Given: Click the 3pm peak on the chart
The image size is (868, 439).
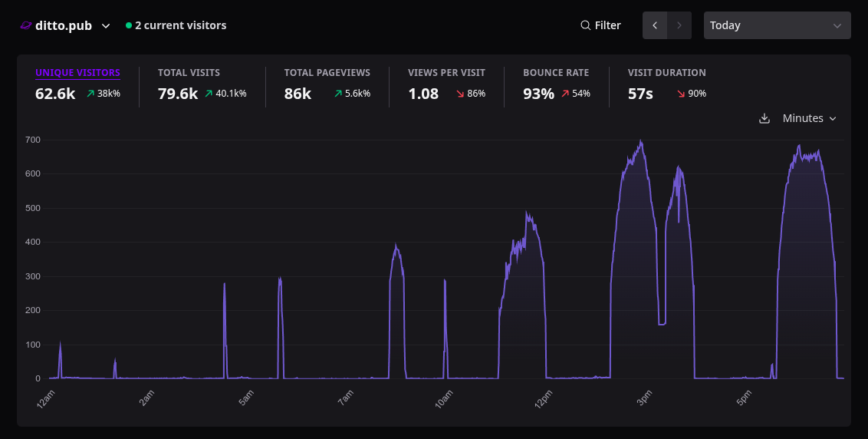Looking at the screenshot, I should coord(641,140).
